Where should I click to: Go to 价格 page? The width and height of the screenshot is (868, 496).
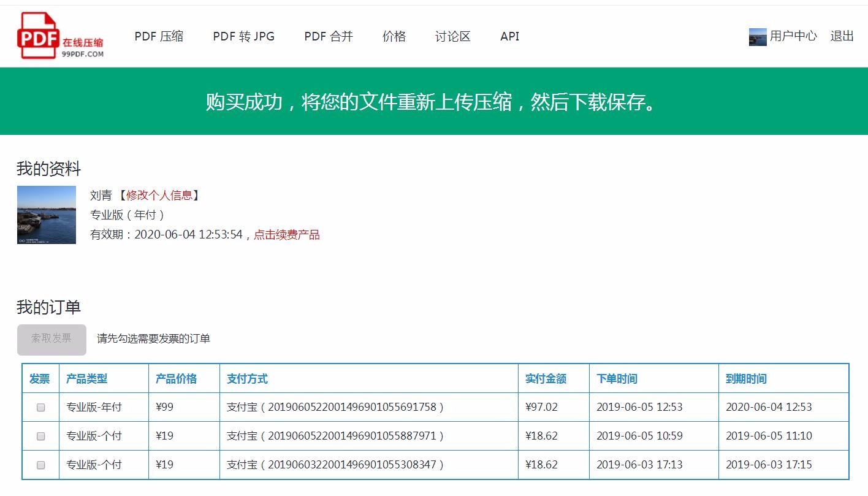click(394, 36)
